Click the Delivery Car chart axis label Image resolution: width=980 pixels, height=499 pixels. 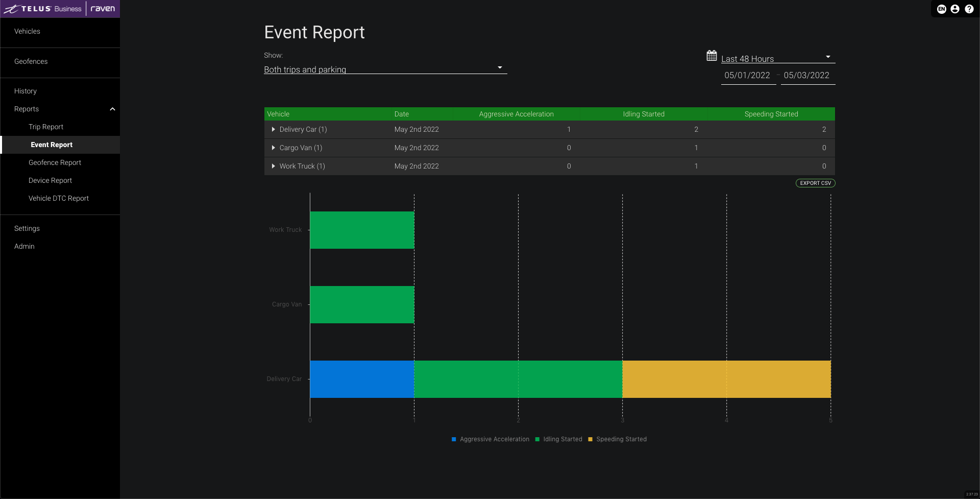284,379
